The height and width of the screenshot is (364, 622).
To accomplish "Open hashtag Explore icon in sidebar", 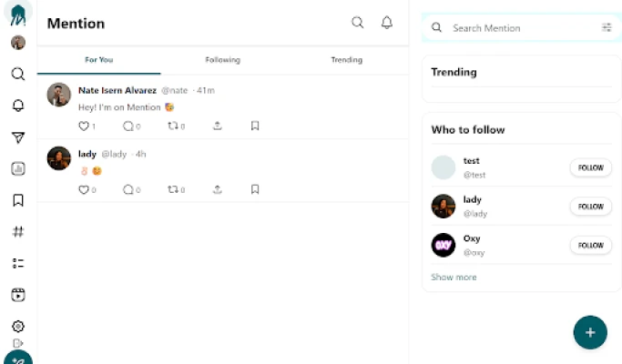I will [x=18, y=232].
